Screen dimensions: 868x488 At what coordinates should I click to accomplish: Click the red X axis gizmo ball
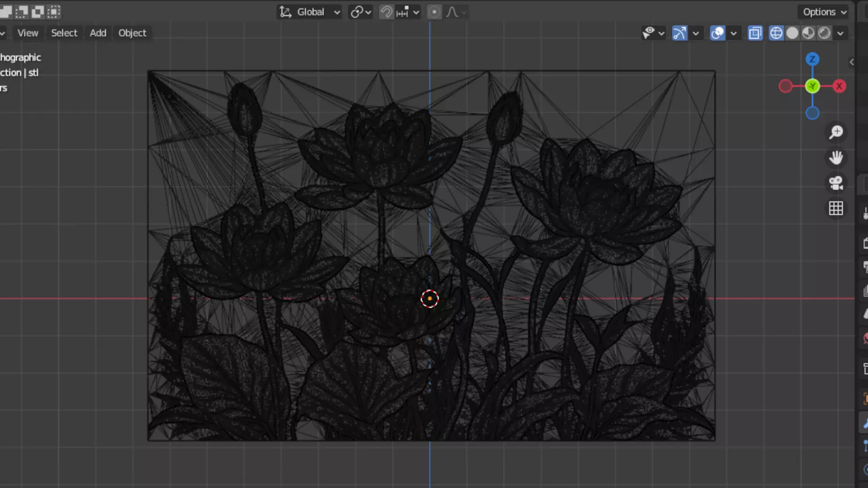coord(839,86)
